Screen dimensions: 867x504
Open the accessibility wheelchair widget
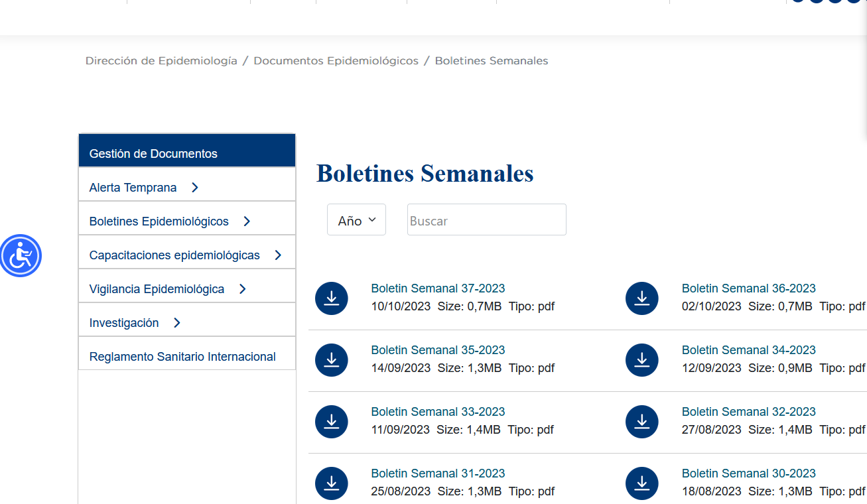click(21, 255)
